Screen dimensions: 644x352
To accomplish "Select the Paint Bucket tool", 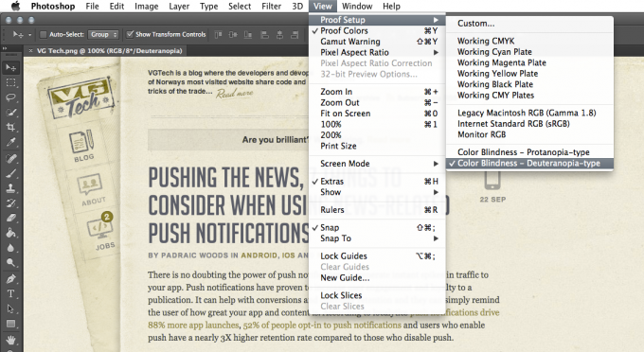I will (x=10, y=233).
